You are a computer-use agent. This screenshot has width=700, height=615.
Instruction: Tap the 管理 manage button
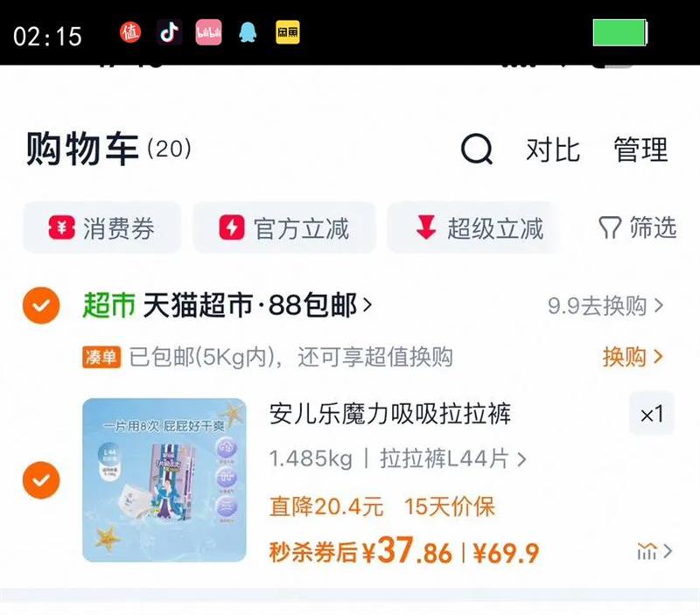click(x=640, y=150)
